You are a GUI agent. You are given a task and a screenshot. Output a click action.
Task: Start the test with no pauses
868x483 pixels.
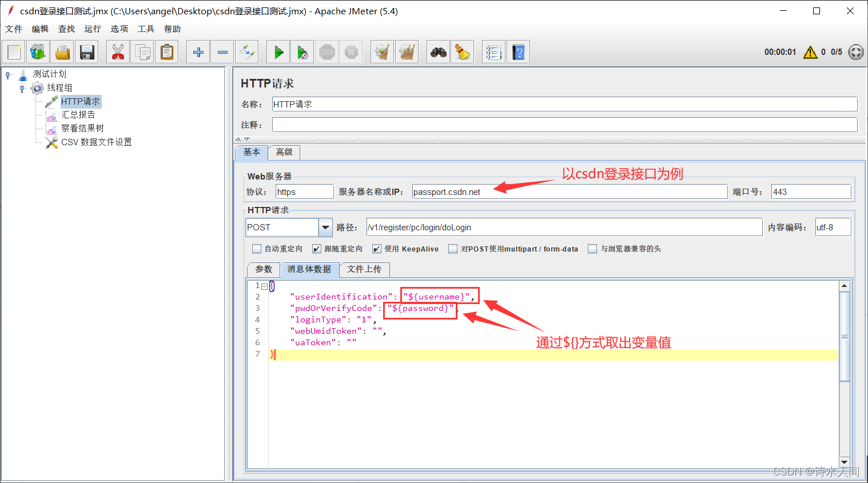[x=302, y=52]
